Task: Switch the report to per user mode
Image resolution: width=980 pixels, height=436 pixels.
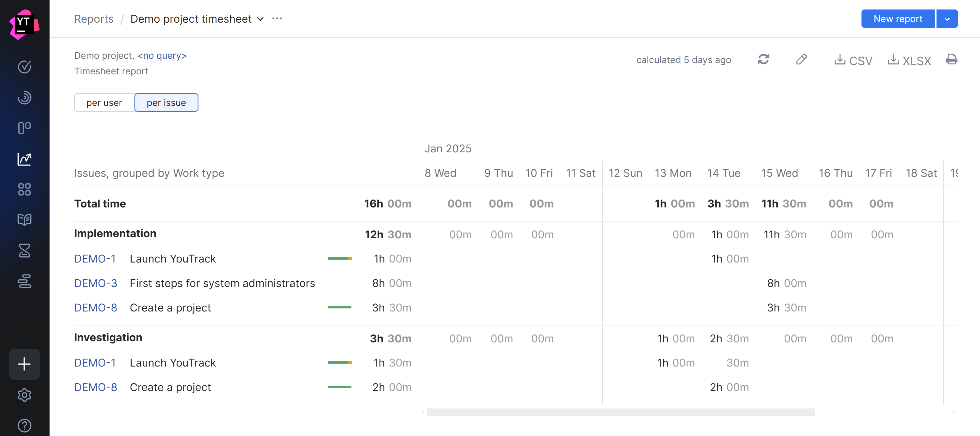Action: [104, 102]
